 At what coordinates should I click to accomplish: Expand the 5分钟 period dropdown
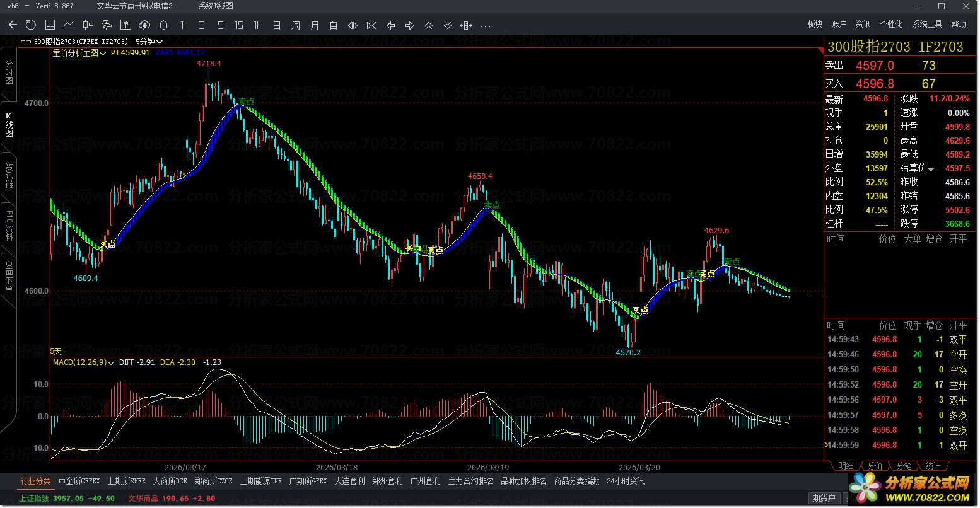(x=149, y=42)
